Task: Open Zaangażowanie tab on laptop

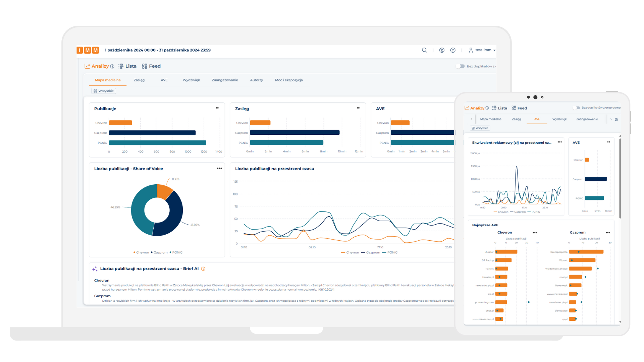Action: pyautogui.click(x=225, y=80)
